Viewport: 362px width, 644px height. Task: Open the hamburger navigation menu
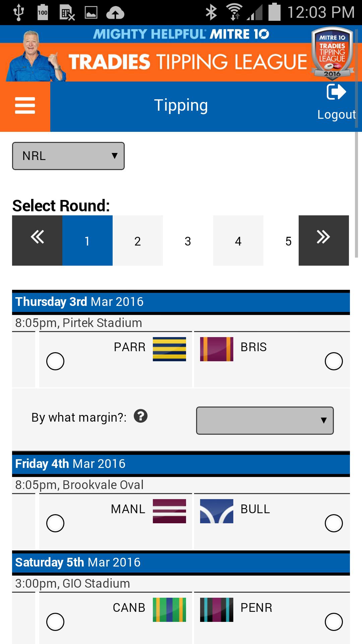(x=24, y=105)
